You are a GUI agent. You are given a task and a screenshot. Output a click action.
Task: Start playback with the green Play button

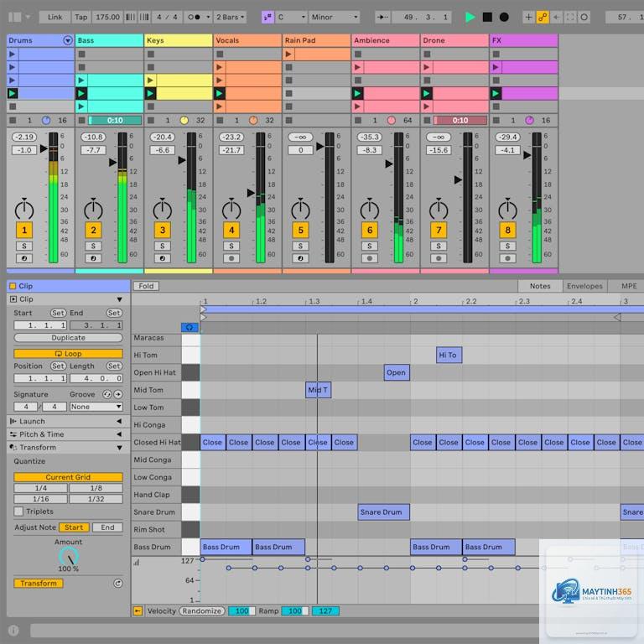pyautogui.click(x=470, y=18)
